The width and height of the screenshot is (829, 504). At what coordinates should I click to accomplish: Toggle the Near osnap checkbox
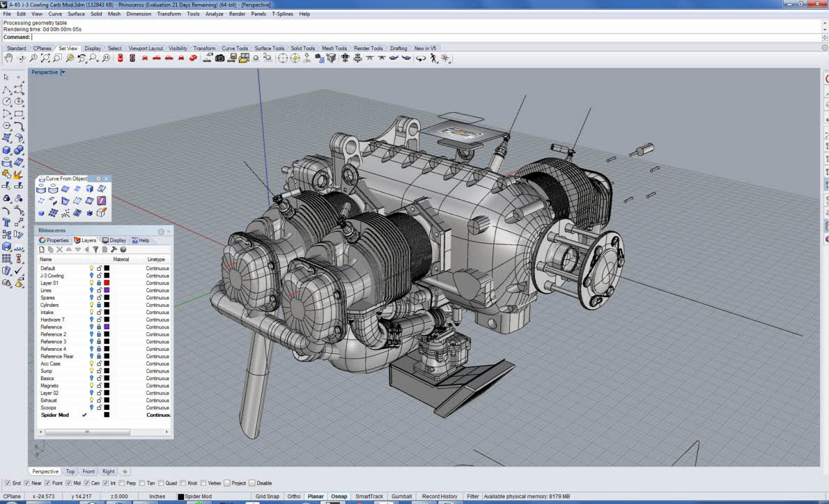point(26,483)
